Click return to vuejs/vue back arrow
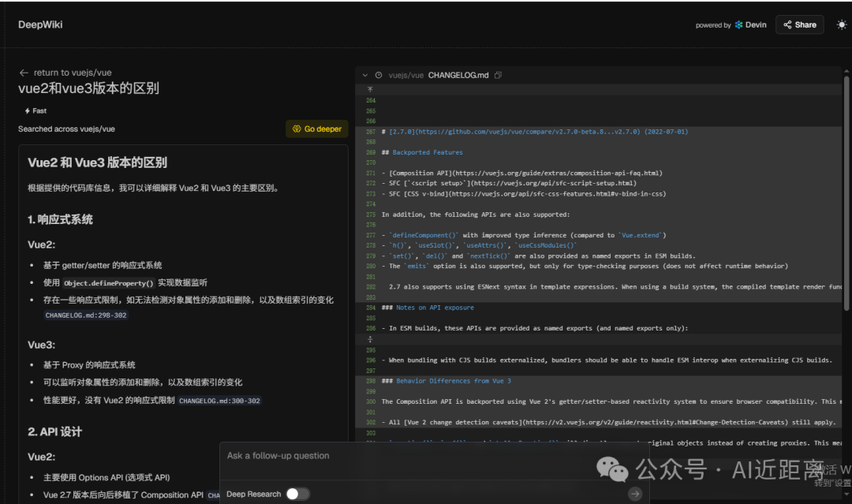 coord(24,73)
